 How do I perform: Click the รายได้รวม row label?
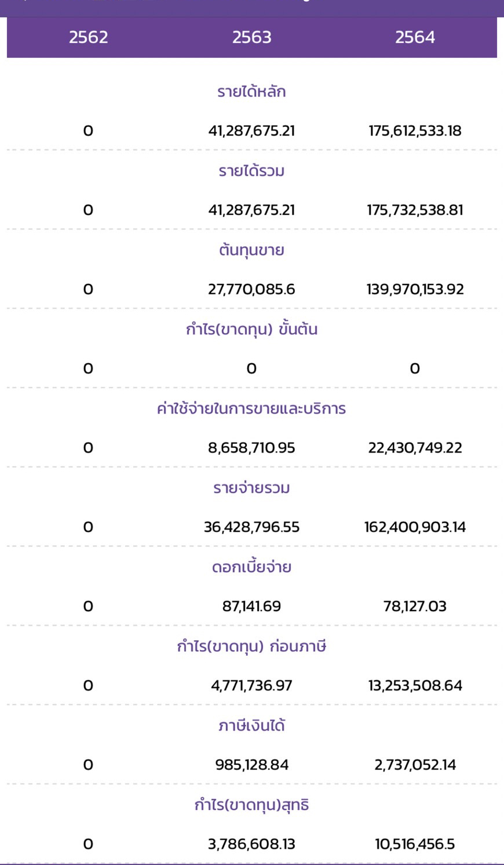(x=251, y=171)
